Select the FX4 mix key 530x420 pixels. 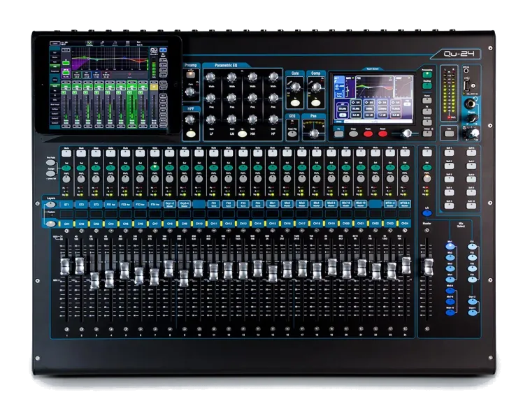[472, 280]
